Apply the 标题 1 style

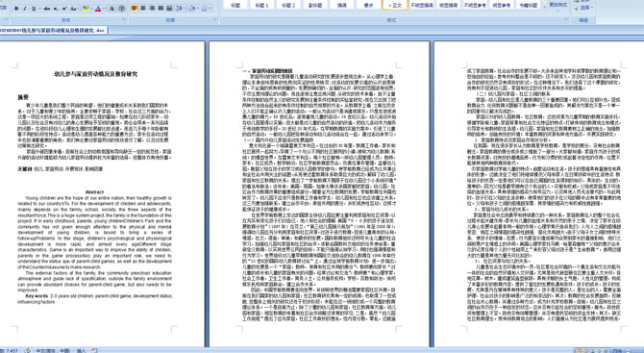pyautogui.click(x=261, y=5)
